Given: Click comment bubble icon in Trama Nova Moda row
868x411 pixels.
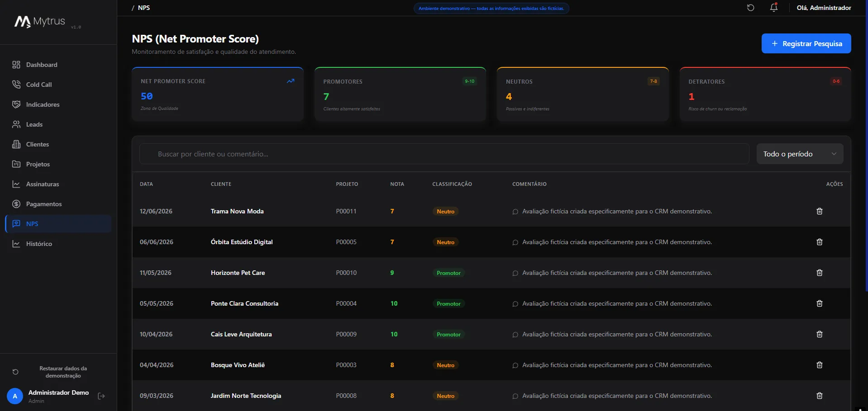Looking at the screenshot, I should pos(515,212).
